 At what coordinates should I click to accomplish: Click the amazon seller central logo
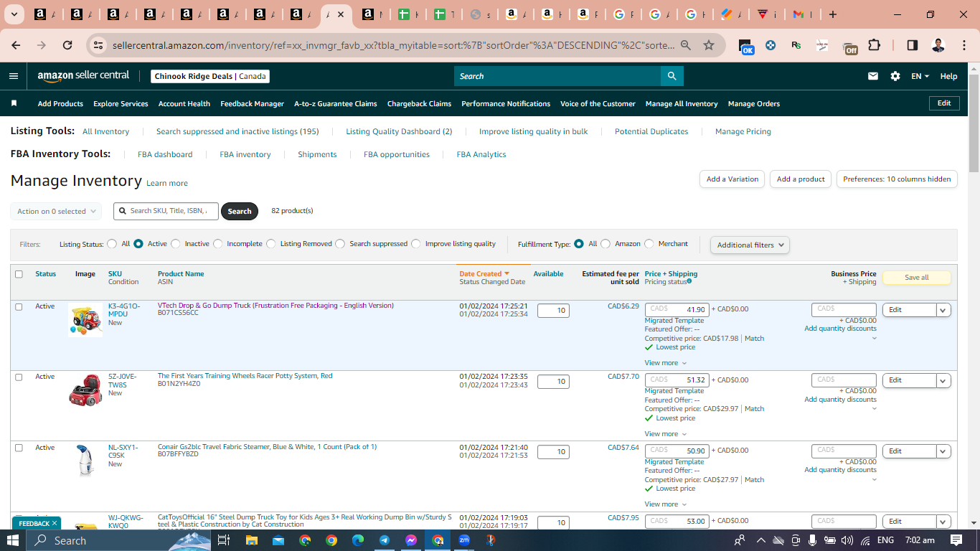84,76
